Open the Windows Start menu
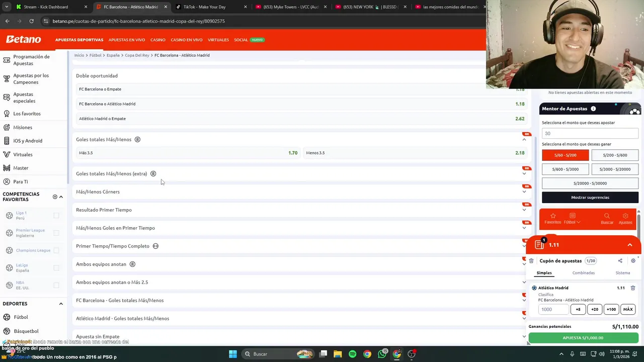The width and height of the screenshot is (644, 362). [x=233, y=354]
